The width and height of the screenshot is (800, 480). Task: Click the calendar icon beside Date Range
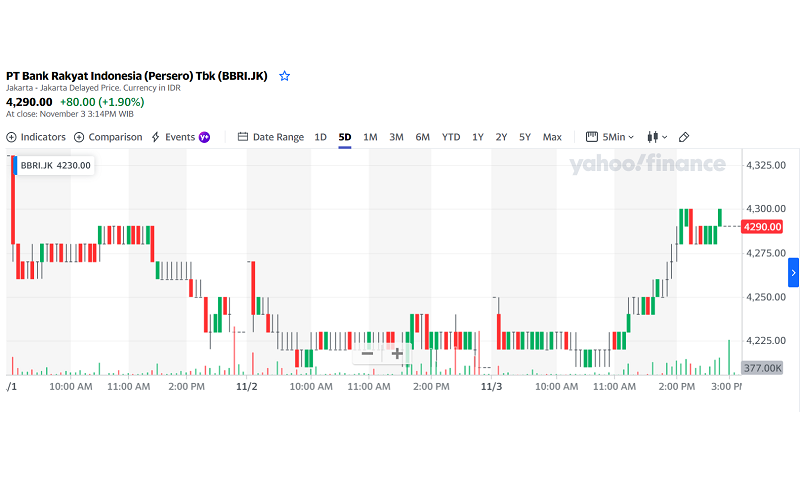243,137
